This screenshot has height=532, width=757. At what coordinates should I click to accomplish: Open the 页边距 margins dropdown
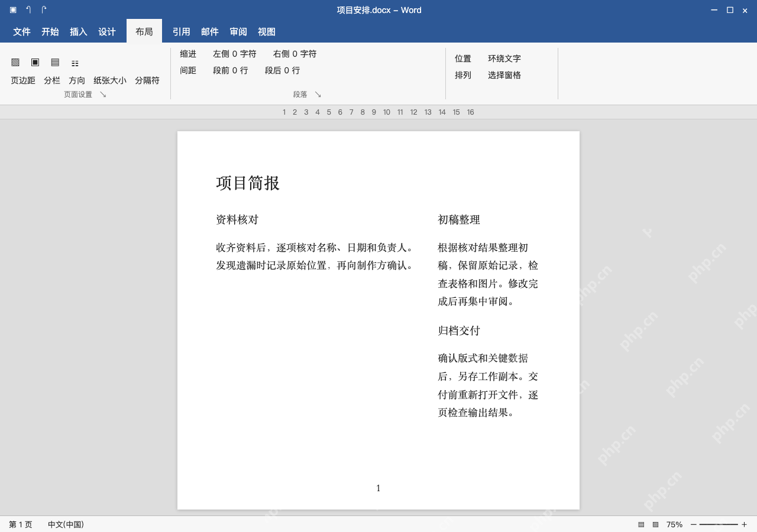click(x=23, y=80)
